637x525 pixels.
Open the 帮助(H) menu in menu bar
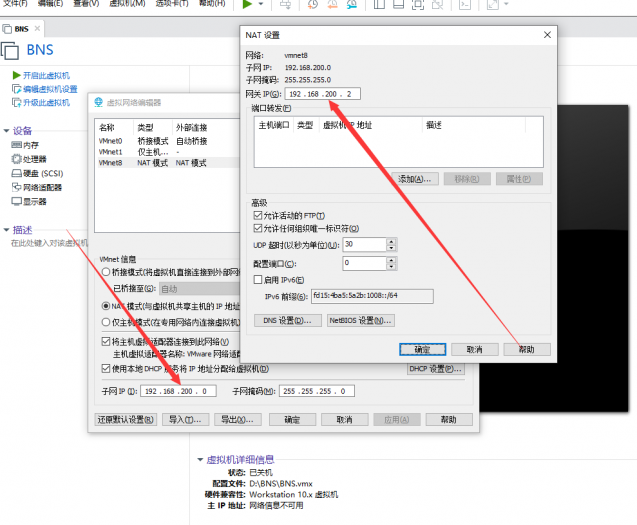click(212, 3)
